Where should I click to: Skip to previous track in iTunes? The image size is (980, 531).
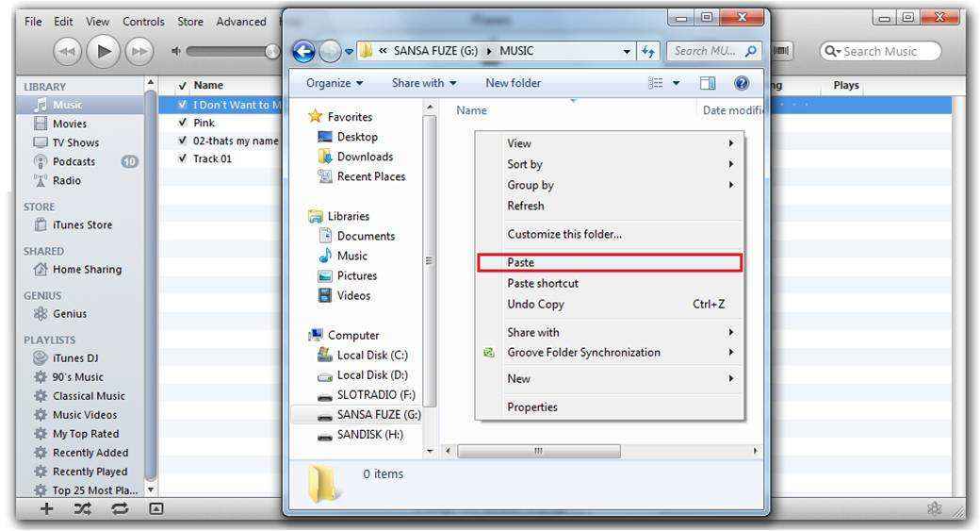(68, 51)
